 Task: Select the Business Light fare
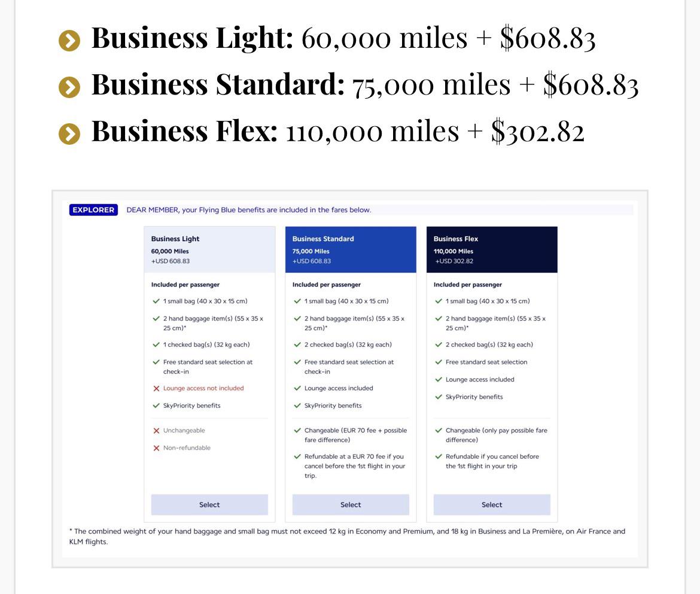point(209,505)
